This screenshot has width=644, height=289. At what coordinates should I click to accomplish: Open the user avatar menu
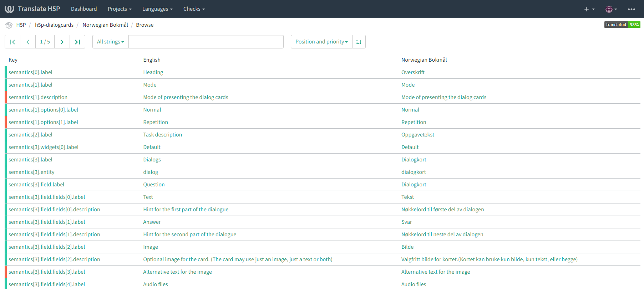611,9
